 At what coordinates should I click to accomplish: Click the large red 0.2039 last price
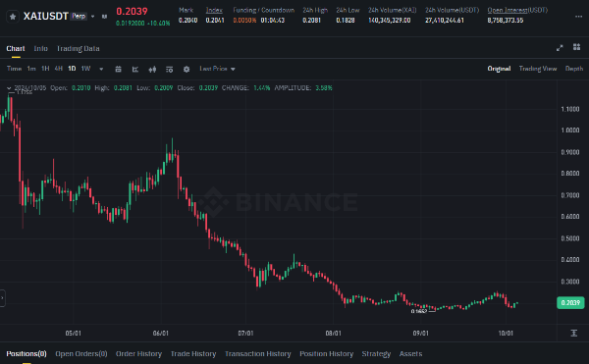point(132,12)
